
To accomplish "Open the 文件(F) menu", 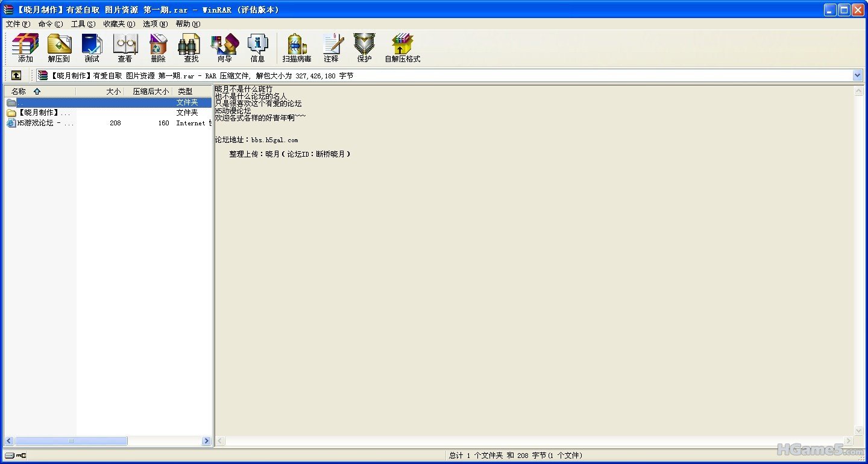I will click(17, 24).
